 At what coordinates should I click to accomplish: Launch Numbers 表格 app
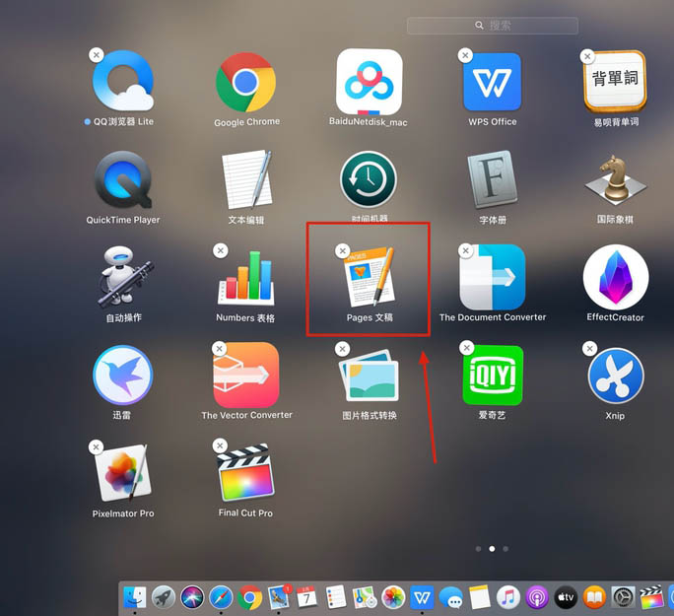pos(246,278)
